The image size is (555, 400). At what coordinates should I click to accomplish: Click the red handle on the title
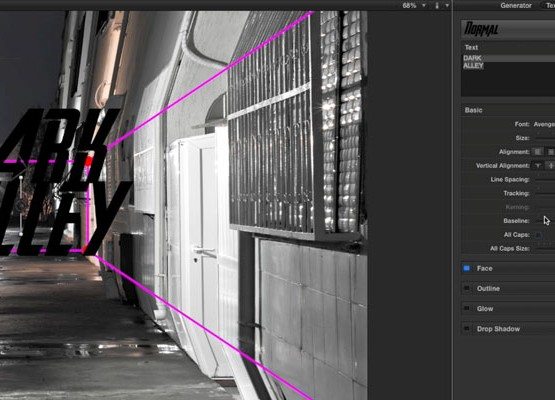90,161
